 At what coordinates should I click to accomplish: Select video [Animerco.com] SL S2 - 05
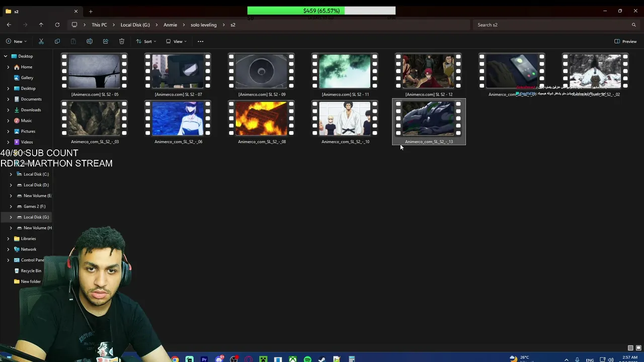pyautogui.click(x=95, y=75)
